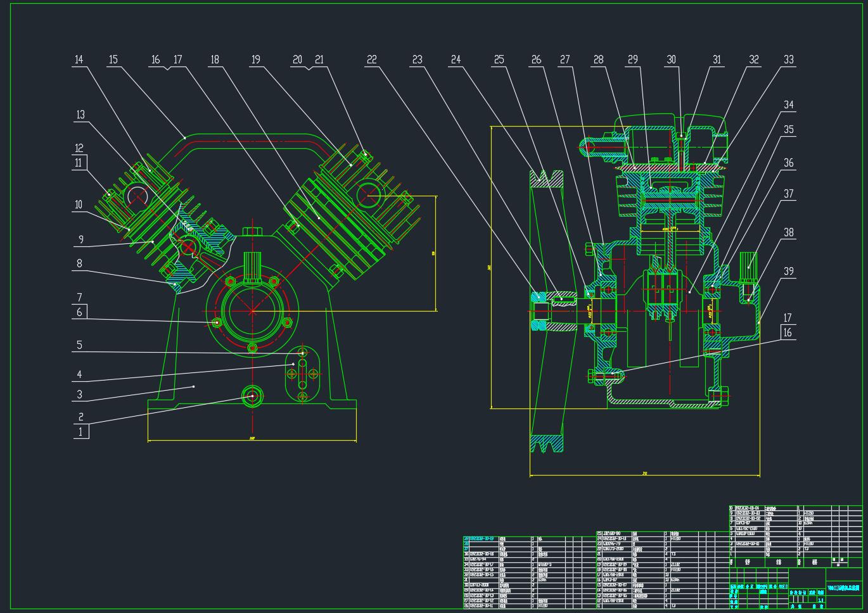Click the boxed callout number 1

(x=80, y=432)
